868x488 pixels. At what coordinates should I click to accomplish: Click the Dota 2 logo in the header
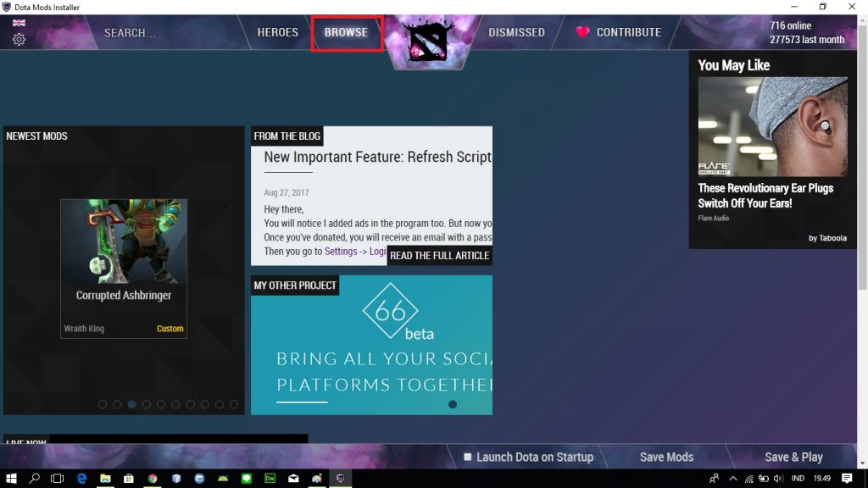click(428, 42)
